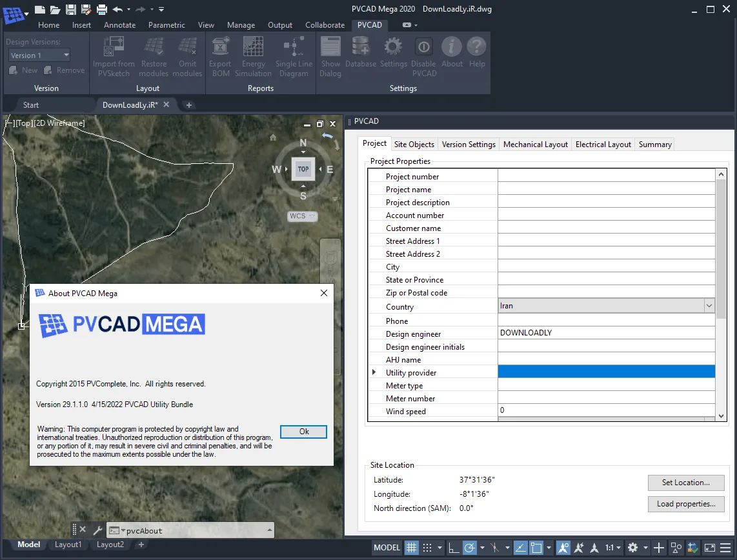737x560 pixels.
Task: Toggle 2D object snap
Action: (x=536, y=547)
